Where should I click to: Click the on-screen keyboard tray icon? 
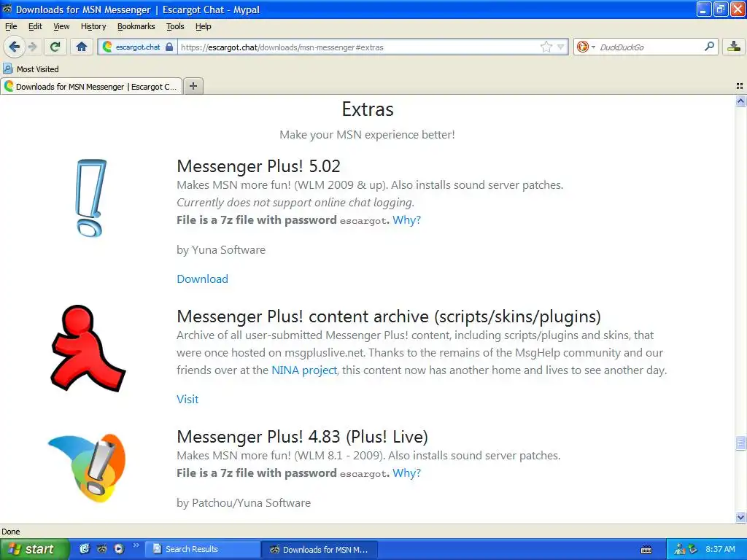click(x=646, y=550)
